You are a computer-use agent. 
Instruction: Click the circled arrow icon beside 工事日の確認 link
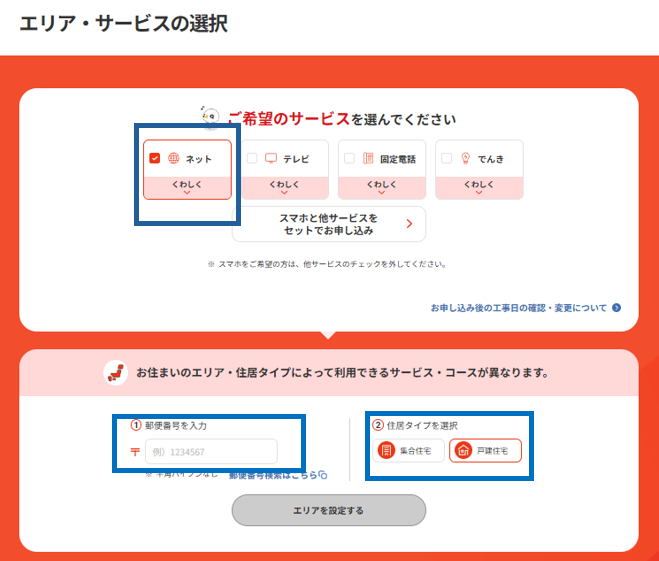click(617, 308)
